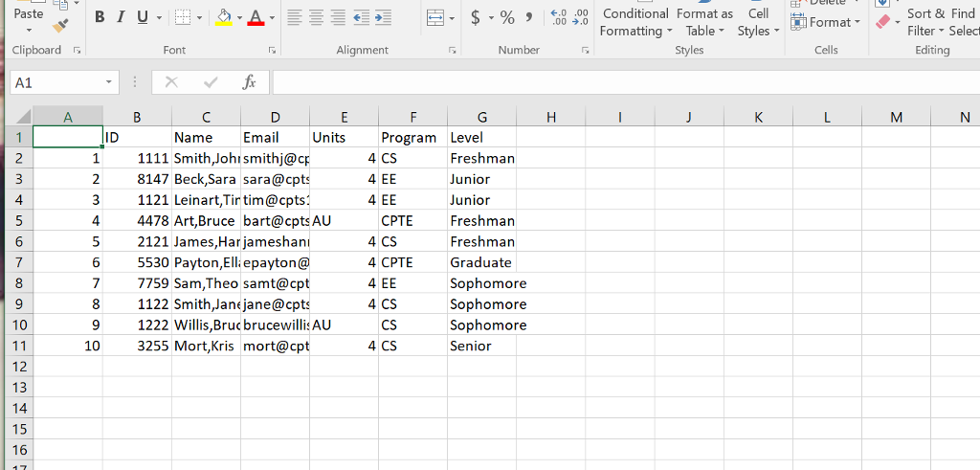980x470 pixels.
Task: Decrease decimal places
Action: pyautogui.click(x=581, y=17)
